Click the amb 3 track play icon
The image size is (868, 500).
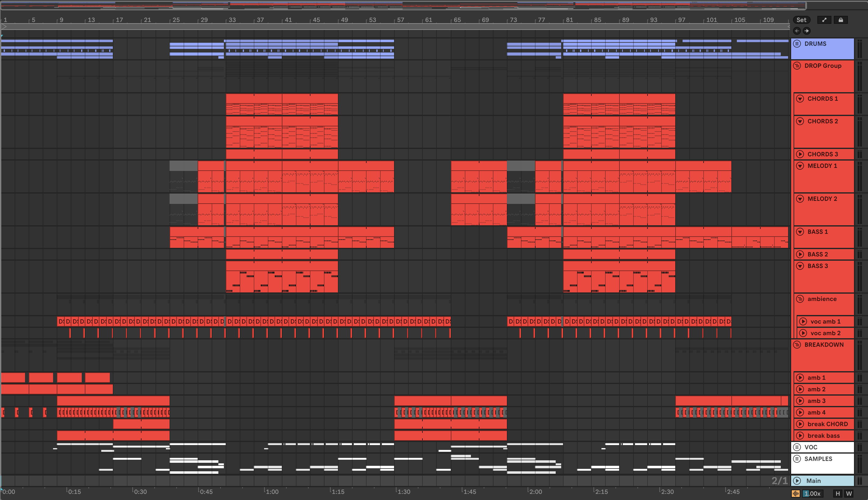coord(800,401)
